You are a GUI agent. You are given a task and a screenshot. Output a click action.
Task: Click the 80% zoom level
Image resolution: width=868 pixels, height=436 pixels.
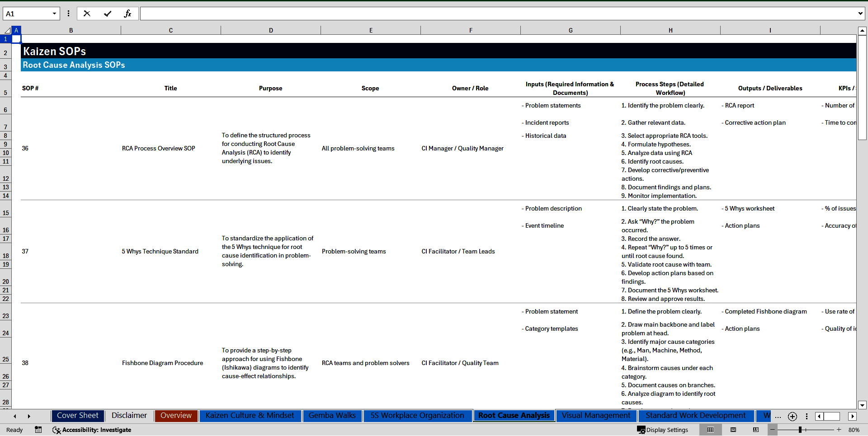point(854,430)
